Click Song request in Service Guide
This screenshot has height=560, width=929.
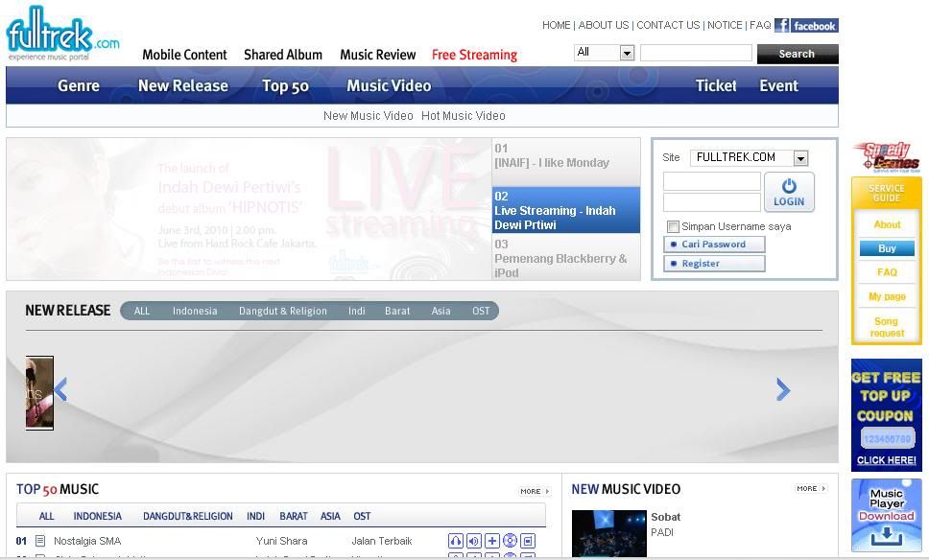pos(887,327)
